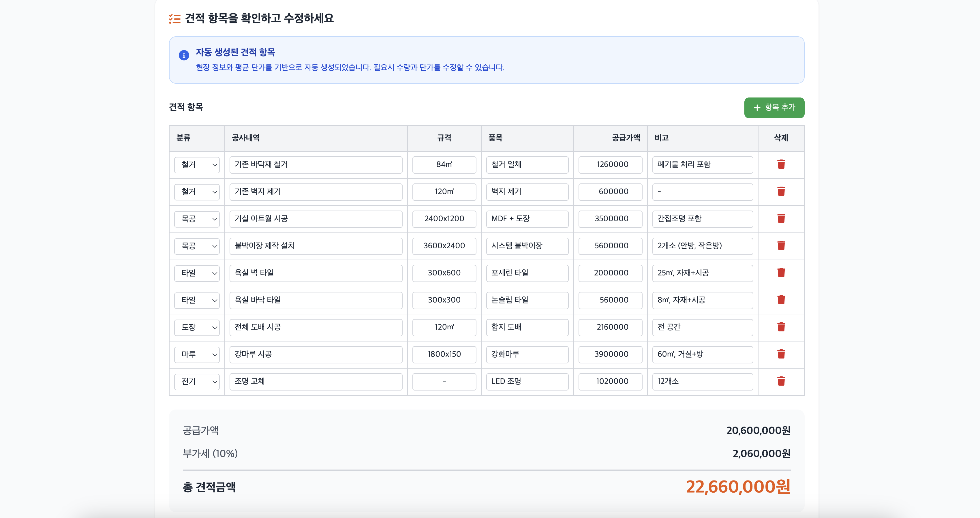Open category dropdown for 기존 바닥재 철거
Screen dimensions: 980x518
[x=197, y=165]
